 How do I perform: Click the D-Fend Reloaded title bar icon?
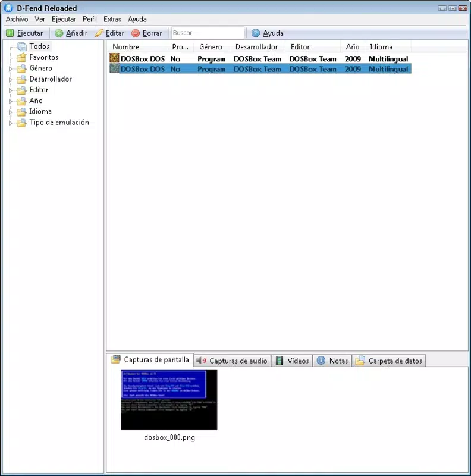pos(8,8)
